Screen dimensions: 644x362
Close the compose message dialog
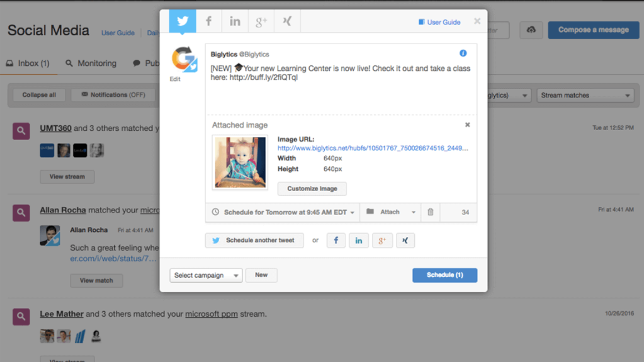click(x=477, y=21)
